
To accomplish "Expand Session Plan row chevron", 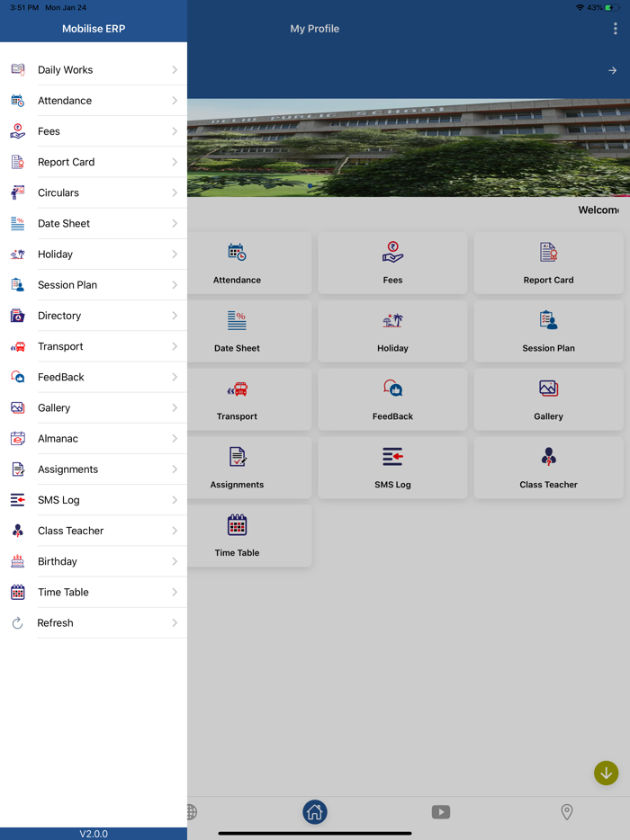I will [175, 285].
